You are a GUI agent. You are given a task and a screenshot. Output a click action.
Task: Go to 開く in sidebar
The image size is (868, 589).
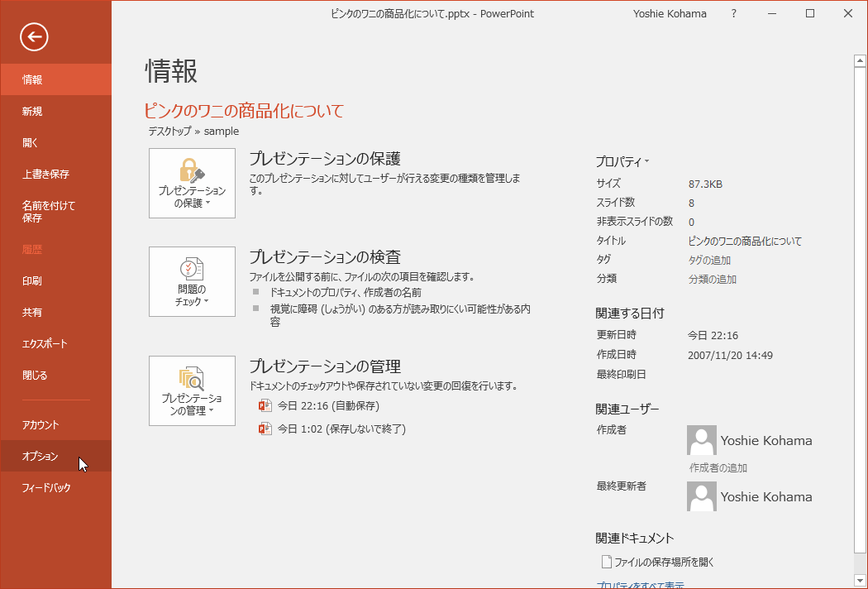(x=56, y=142)
